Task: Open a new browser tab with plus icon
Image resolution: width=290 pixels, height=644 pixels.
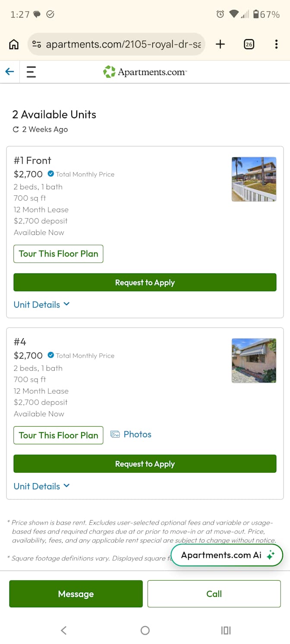Action: click(221, 44)
